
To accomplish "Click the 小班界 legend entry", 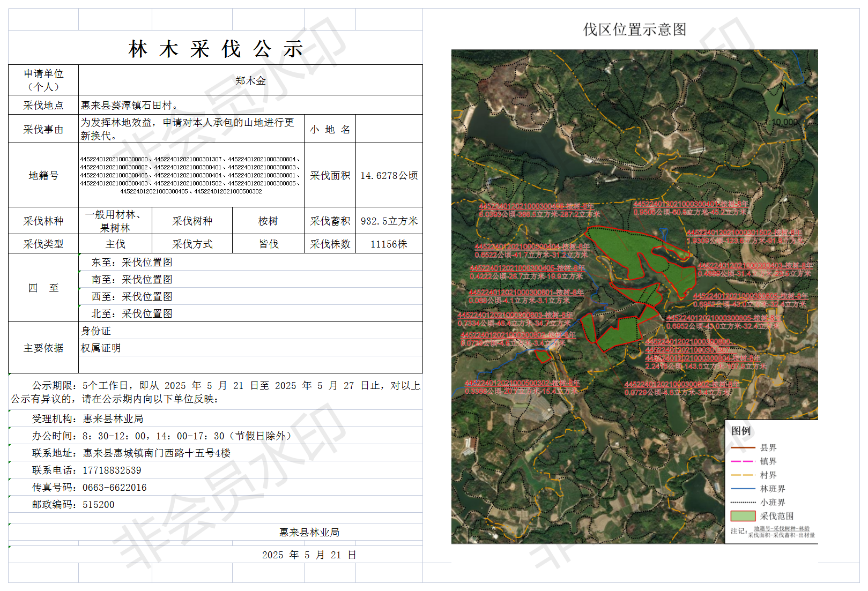I will tap(758, 502).
